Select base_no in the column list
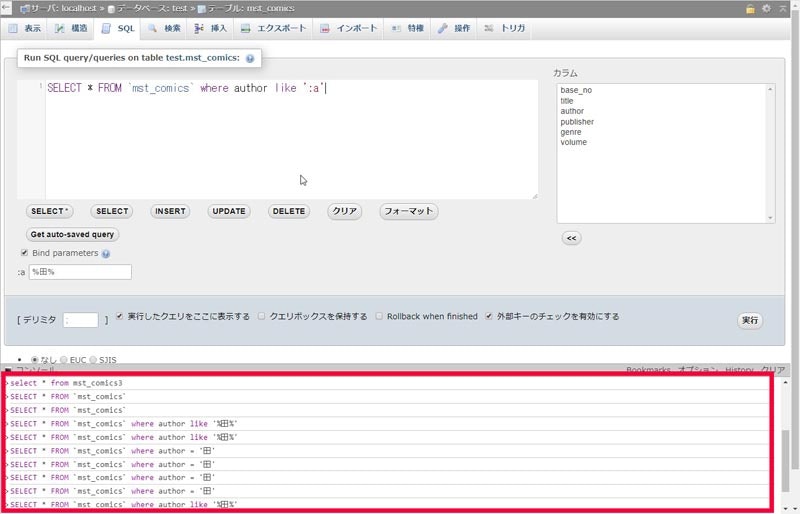 [x=576, y=90]
